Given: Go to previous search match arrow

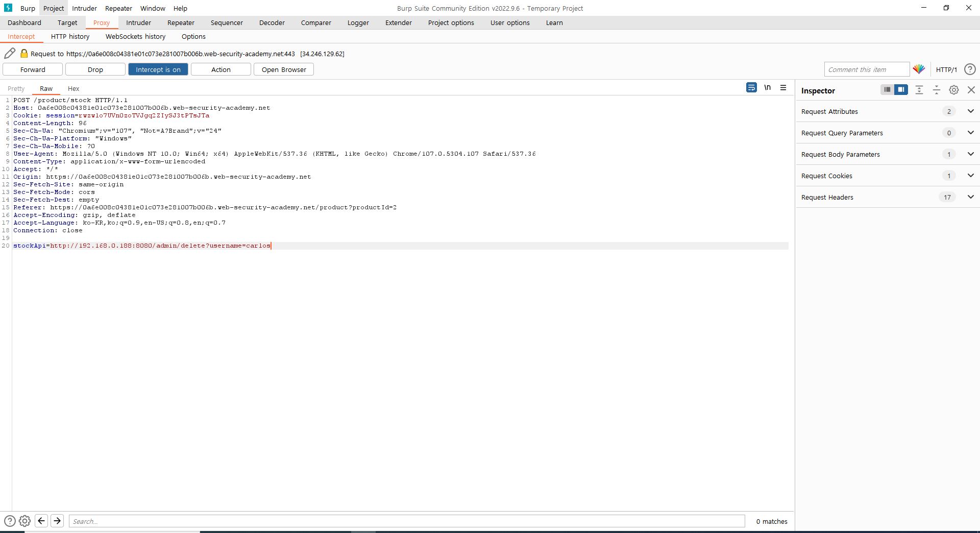Looking at the screenshot, I should [x=42, y=521].
